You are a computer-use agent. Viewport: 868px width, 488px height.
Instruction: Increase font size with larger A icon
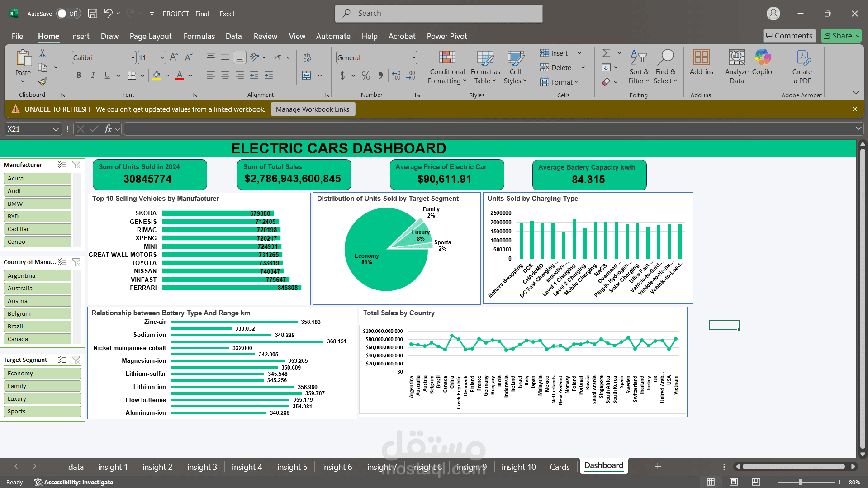pos(174,57)
